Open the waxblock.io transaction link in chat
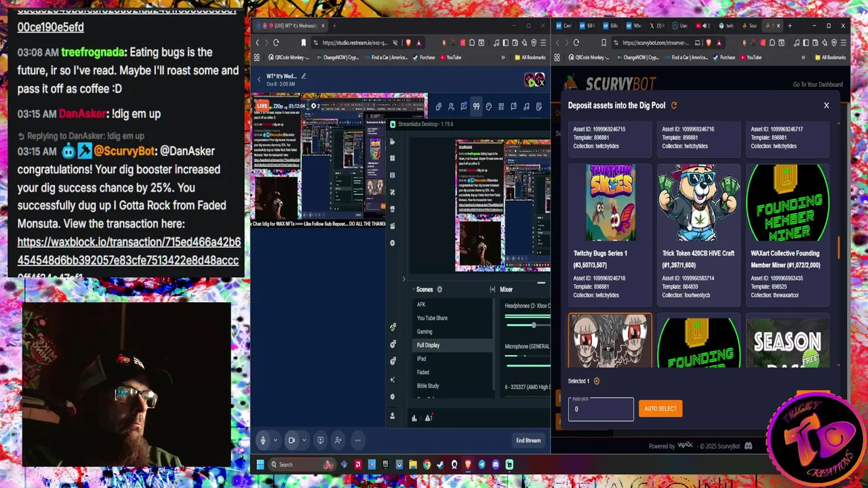 [x=129, y=260]
